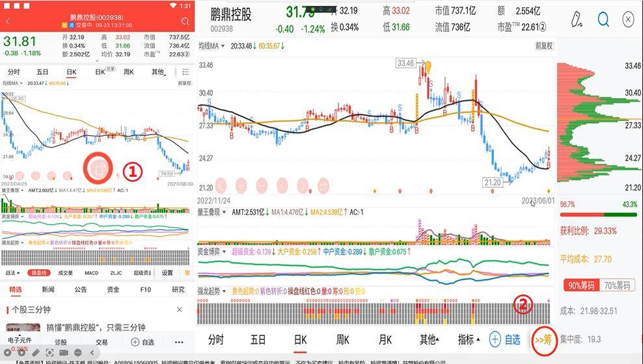Move chart left with the arrow control
This screenshot has width=643, height=364.
282,185
